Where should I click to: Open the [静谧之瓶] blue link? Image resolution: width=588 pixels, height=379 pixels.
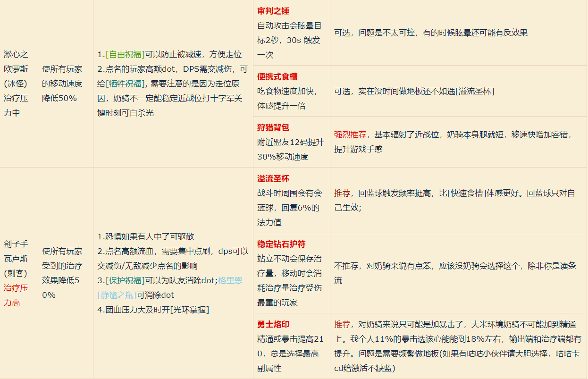pos(117,295)
